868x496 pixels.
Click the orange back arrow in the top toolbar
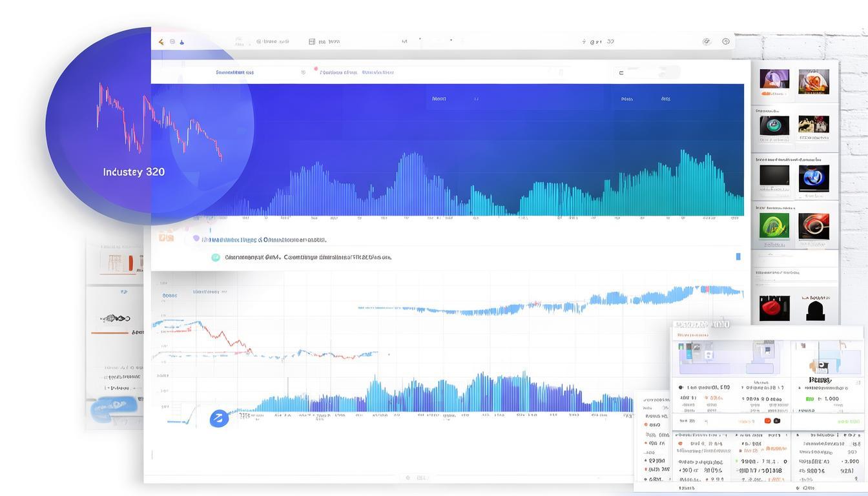tap(161, 42)
